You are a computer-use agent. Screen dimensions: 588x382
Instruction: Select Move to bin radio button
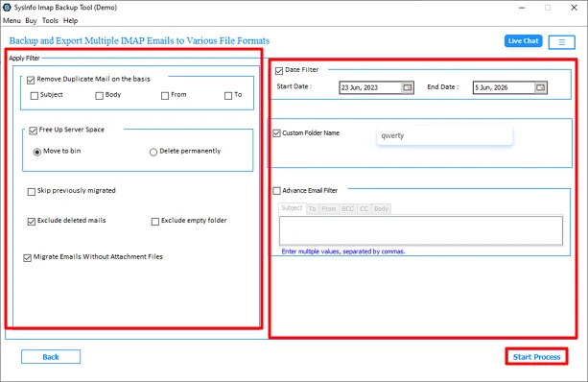[37, 152]
